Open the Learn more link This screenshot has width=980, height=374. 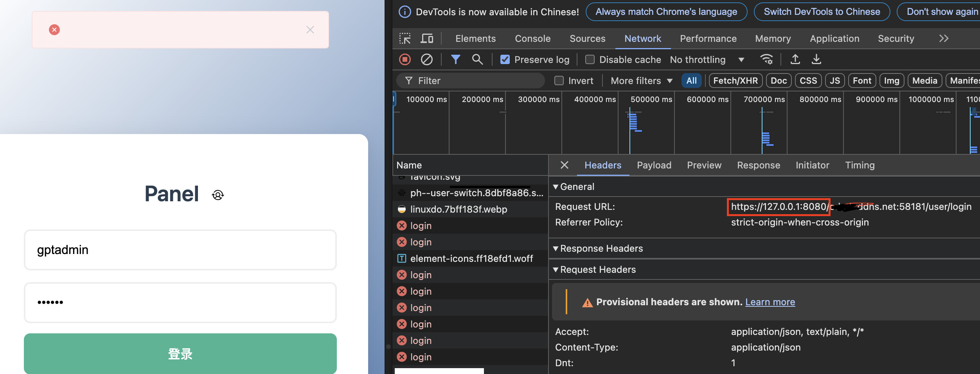(770, 302)
